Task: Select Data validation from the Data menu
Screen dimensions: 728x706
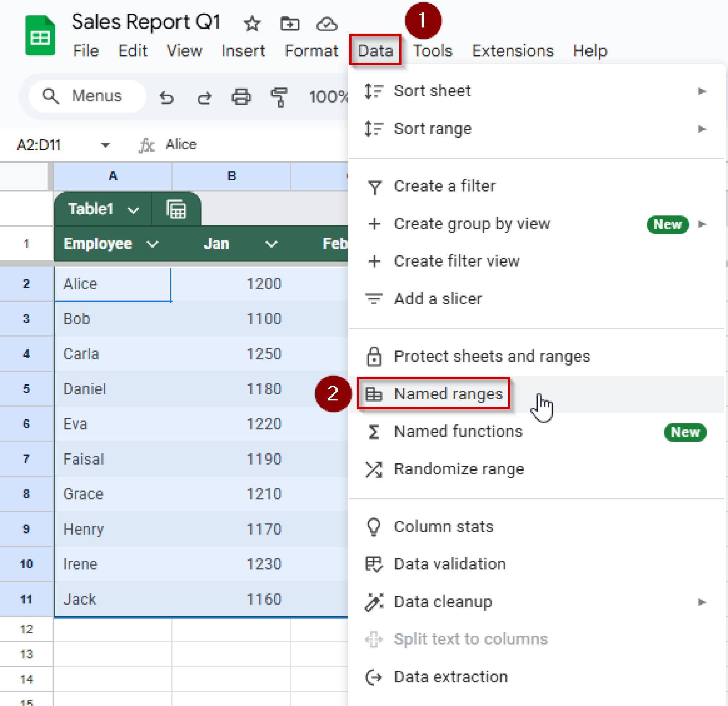Action: pos(449,564)
